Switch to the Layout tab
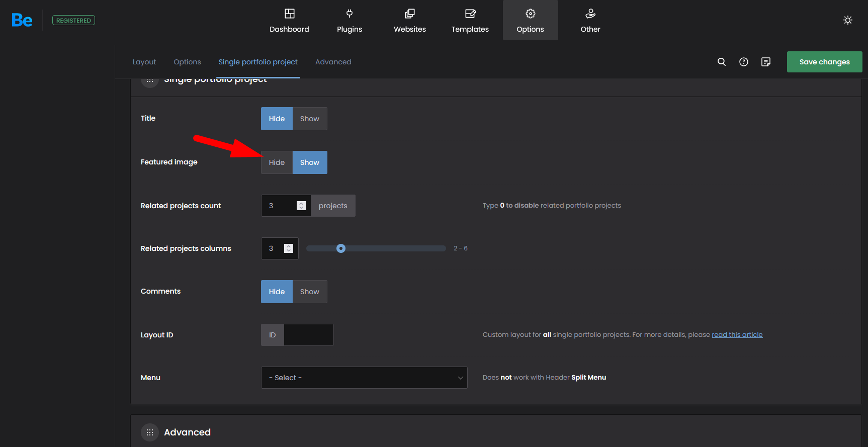Screen dimensions: 868x447 point(144,62)
